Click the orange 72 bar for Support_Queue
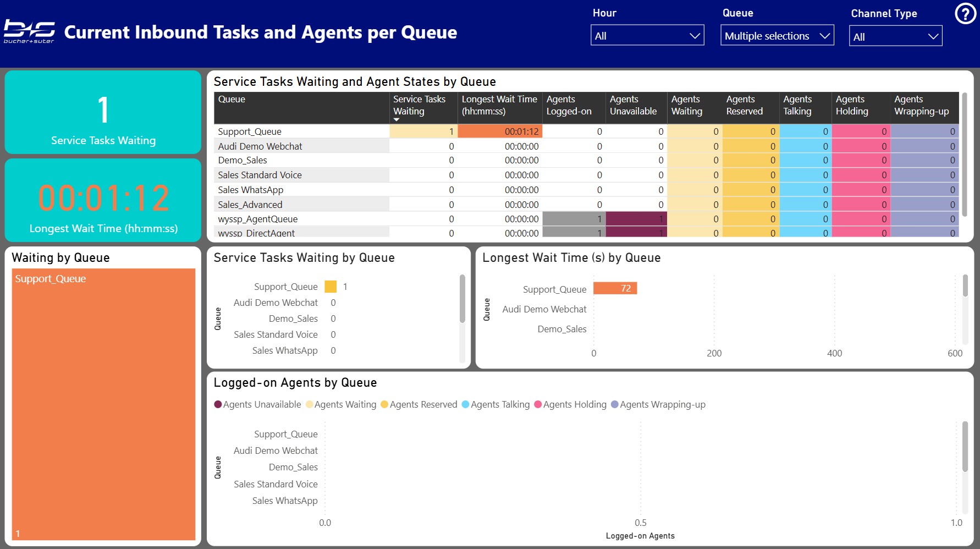Viewport: 980px width, 549px height. click(x=615, y=288)
